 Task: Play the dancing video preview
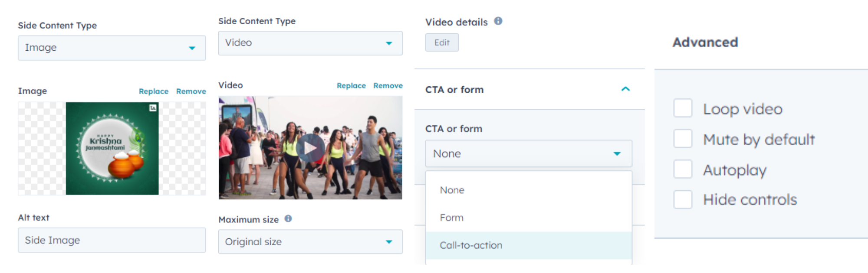point(310,148)
